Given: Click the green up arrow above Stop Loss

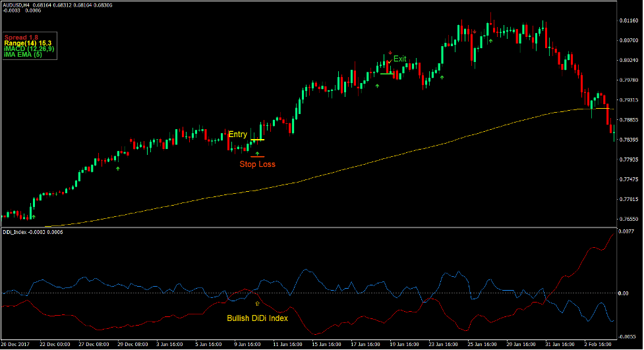Looking at the screenshot, I should 257,153.
